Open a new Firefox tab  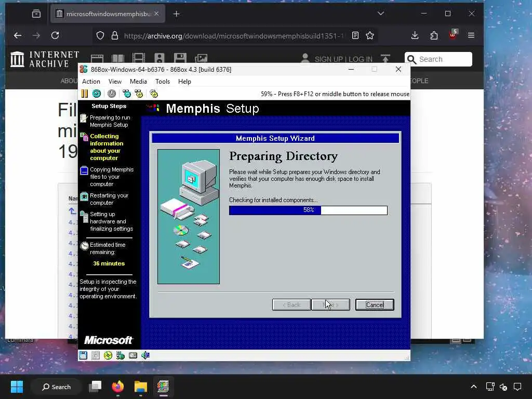pos(177,14)
